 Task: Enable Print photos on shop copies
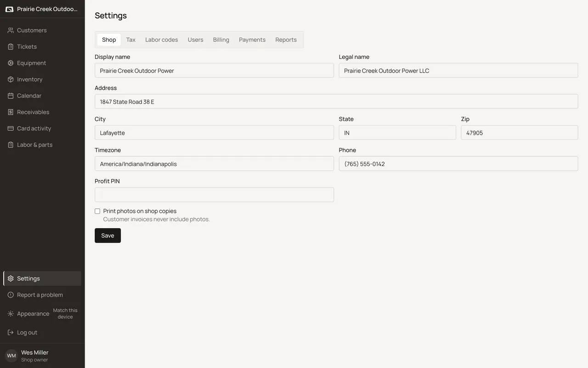click(x=97, y=211)
